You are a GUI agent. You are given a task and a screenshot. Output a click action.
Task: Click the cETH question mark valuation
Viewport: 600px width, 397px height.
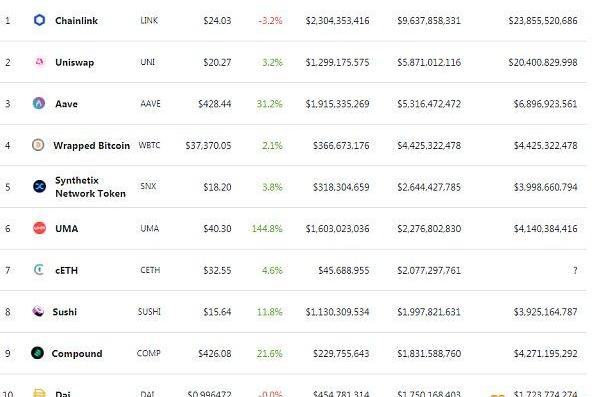click(x=575, y=270)
